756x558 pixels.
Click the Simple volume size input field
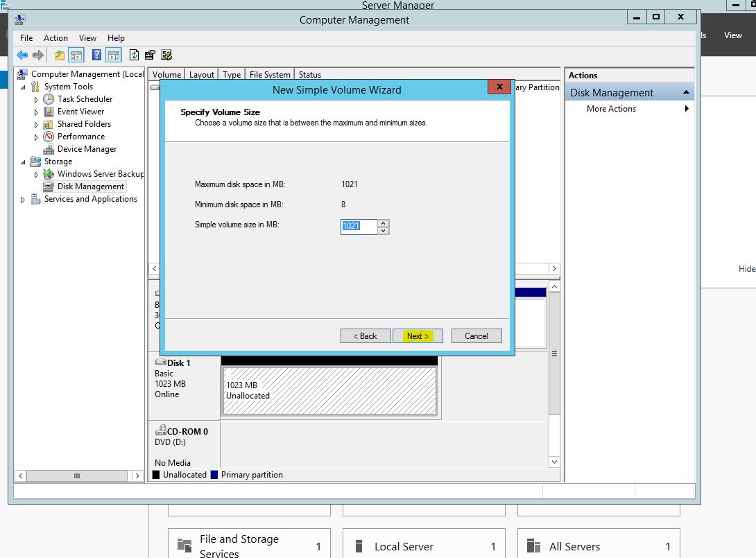359,226
